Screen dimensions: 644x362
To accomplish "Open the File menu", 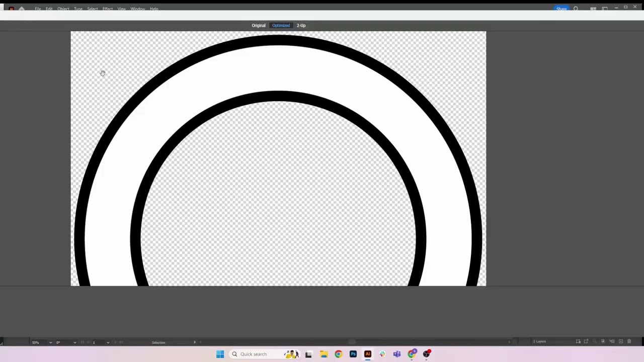I will pyautogui.click(x=38, y=9).
